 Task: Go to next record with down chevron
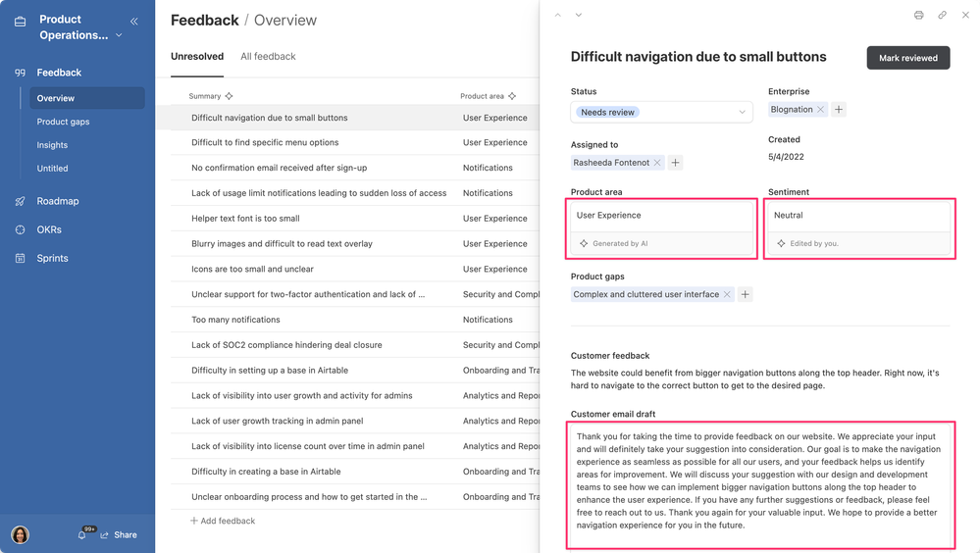(579, 15)
